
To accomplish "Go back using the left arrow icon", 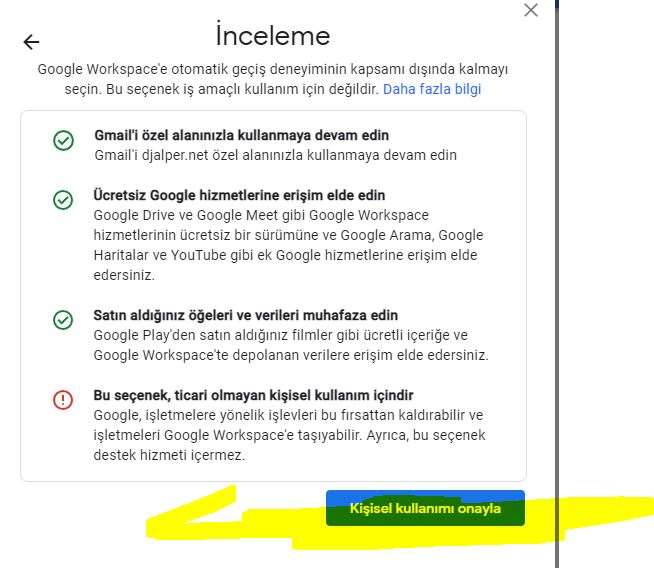I will (31, 42).
